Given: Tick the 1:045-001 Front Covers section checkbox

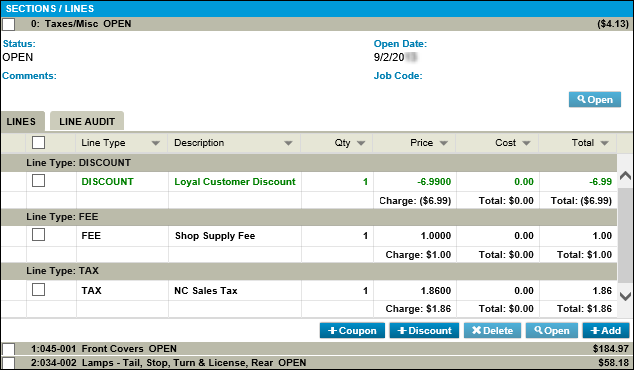Looking at the screenshot, I should [8, 349].
